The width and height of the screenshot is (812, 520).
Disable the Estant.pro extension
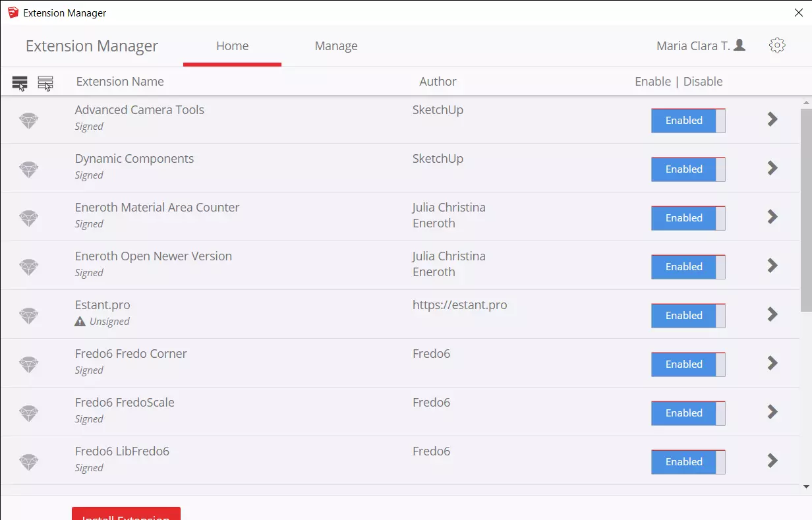pos(688,316)
